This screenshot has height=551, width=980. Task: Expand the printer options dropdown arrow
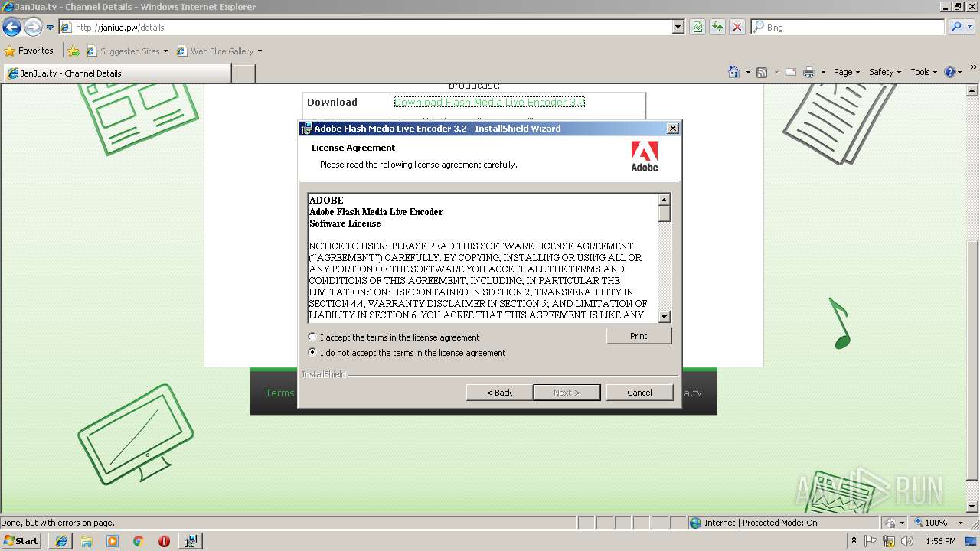pos(823,72)
